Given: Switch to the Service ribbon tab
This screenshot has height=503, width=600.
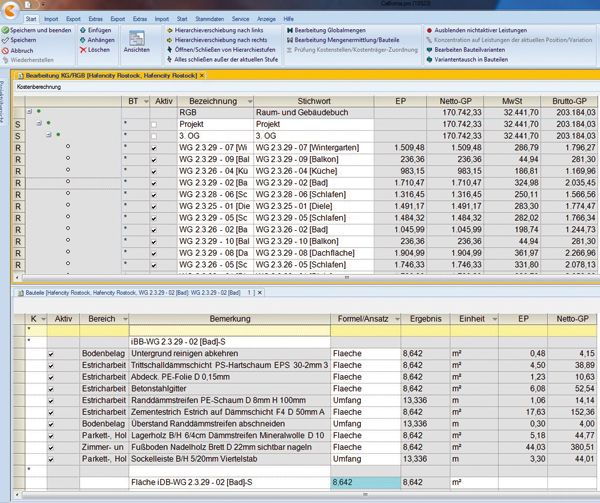Looking at the screenshot, I should pos(240,19).
